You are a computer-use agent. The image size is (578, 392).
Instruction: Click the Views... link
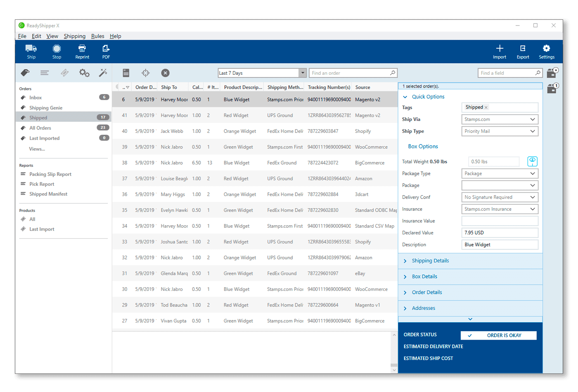coord(37,149)
